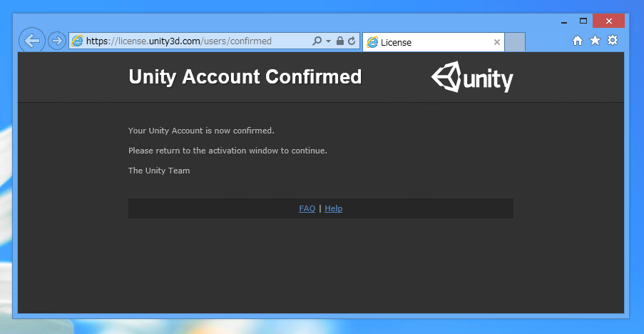Close the License tab

coord(497,42)
